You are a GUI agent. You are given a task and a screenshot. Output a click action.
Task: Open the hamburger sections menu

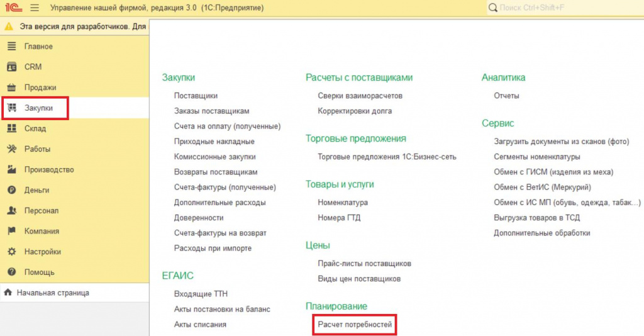[x=35, y=8]
